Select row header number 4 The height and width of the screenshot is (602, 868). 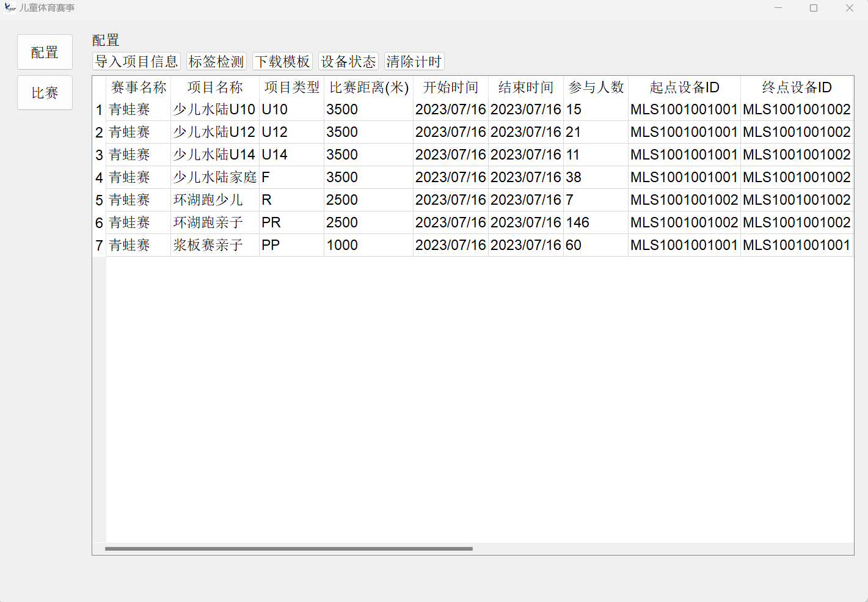[x=99, y=177]
